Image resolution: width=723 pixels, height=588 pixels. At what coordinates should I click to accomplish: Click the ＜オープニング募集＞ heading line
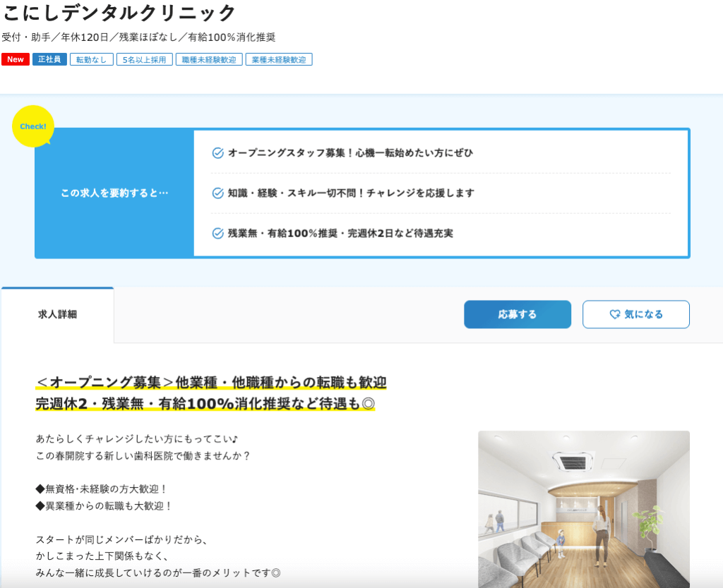(211, 383)
